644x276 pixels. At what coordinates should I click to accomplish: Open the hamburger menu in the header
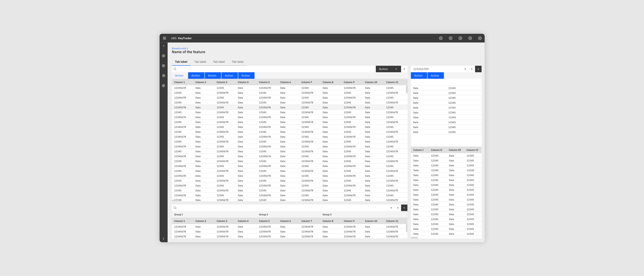pyautogui.click(x=164, y=38)
